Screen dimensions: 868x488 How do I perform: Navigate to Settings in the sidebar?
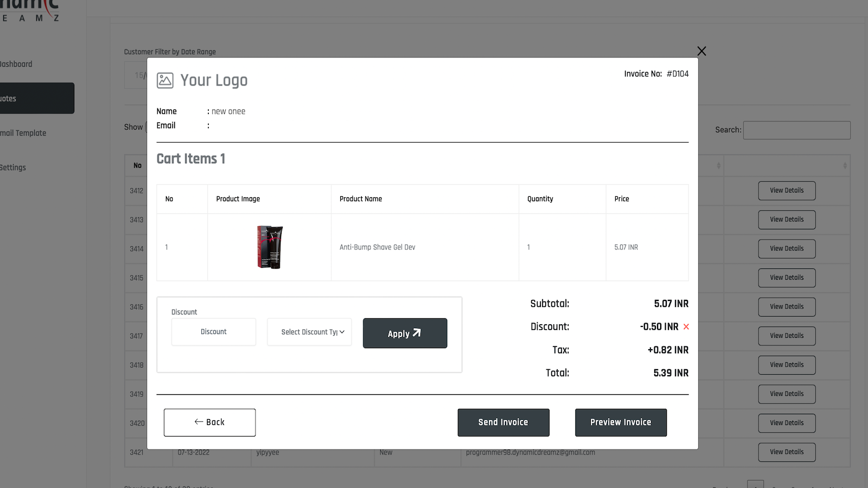click(14, 167)
